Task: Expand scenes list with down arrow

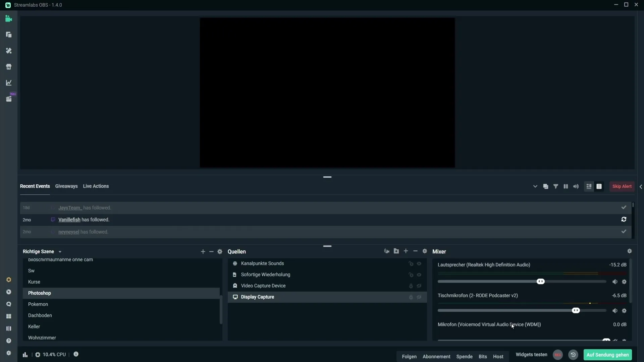Action: click(59, 251)
